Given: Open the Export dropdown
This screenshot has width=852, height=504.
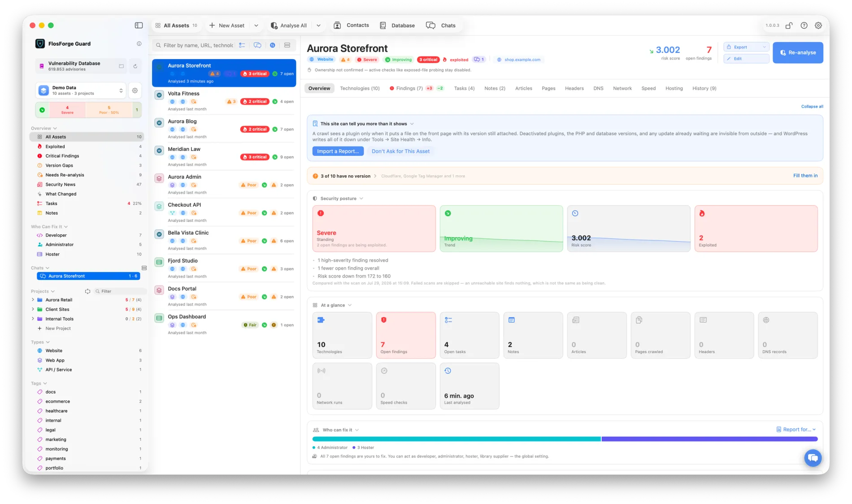Looking at the screenshot, I should click(x=746, y=47).
